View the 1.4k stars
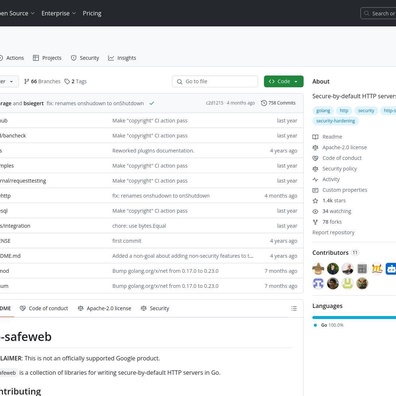 [329, 201]
